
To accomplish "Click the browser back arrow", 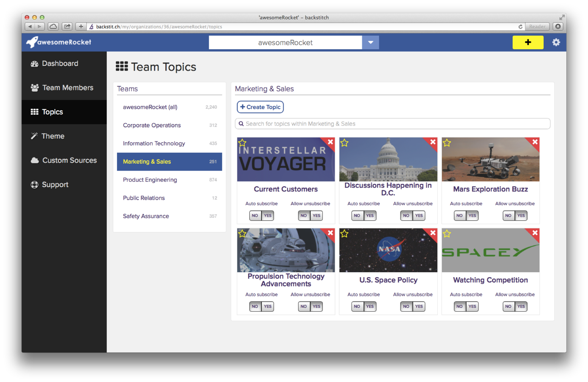I will [30, 26].
